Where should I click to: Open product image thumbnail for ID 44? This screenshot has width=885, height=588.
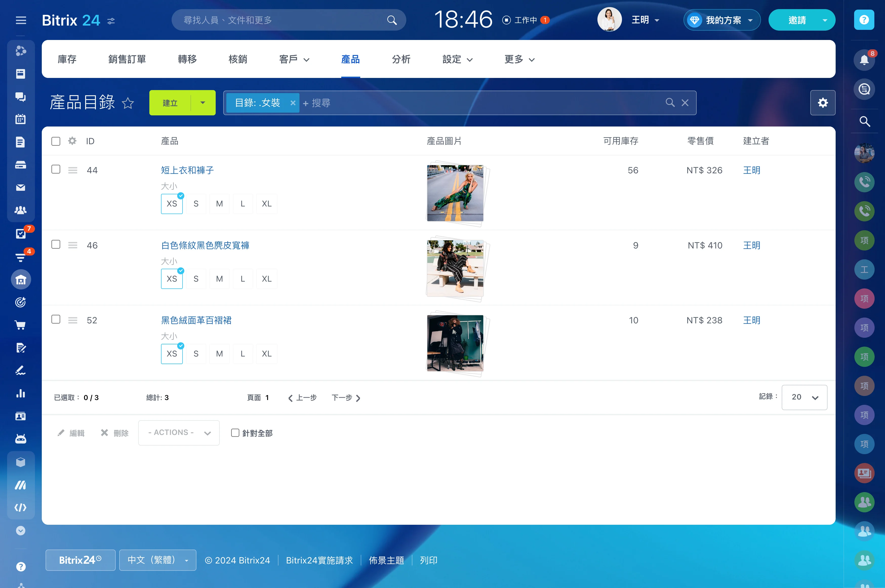coord(455,193)
